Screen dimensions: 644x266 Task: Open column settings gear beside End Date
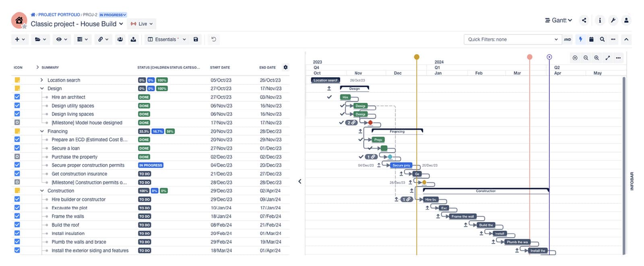click(x=285, y=67)
